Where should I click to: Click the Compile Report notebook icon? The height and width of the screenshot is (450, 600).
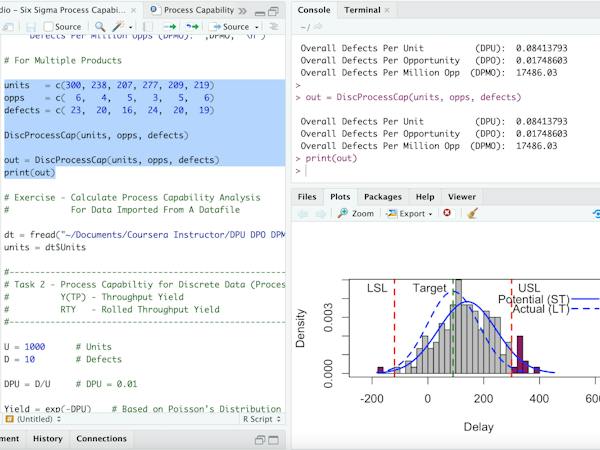coord(148,27)
